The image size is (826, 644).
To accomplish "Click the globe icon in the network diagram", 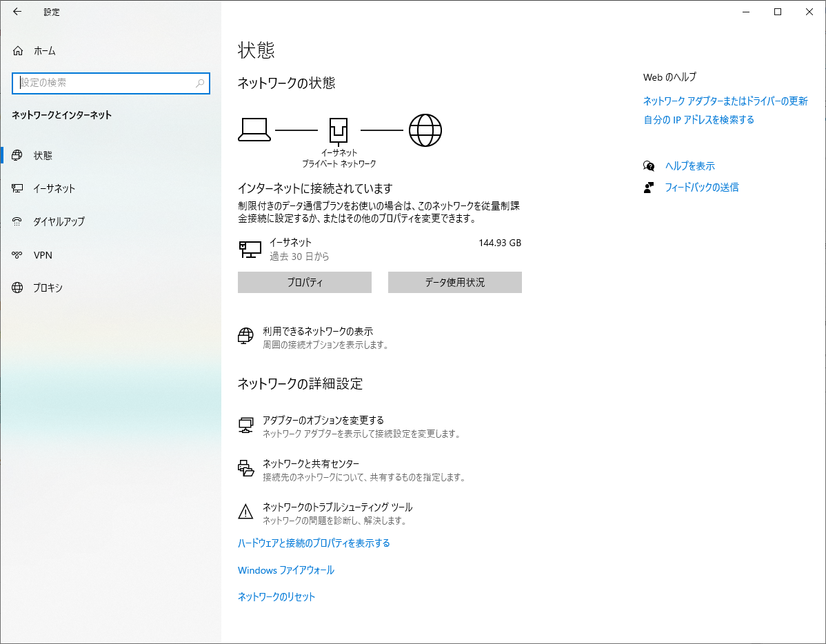I will pyautogui.click(x=426, y=130).
